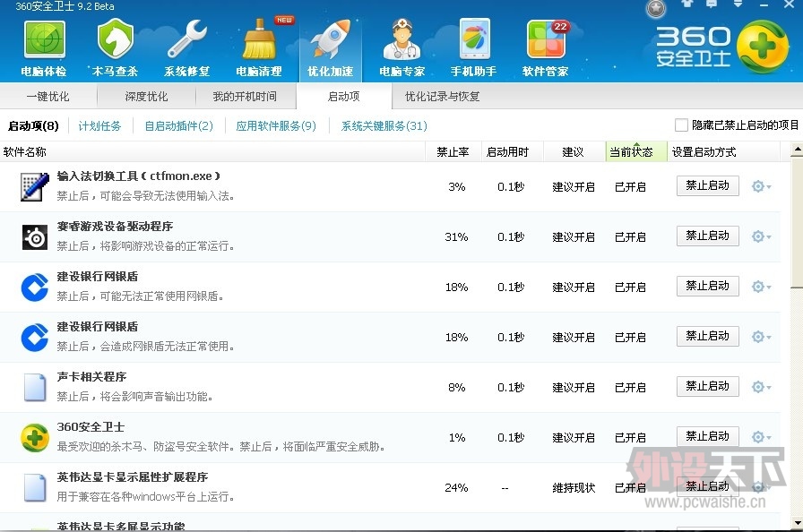Open gear menu for first 建设银行网银盾 row
Screen dimensions: 803x532
(761, 287)
